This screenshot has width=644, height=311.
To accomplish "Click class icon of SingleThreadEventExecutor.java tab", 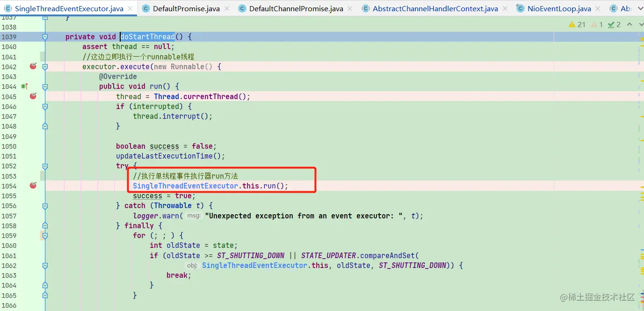I will point(8,9).
